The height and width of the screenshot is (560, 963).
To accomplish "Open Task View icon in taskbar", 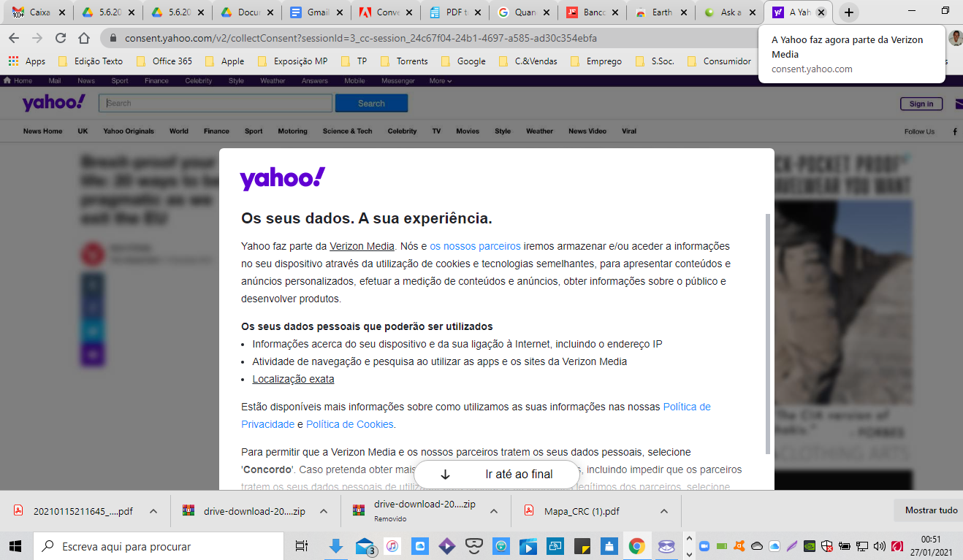I will click(301, 545).
